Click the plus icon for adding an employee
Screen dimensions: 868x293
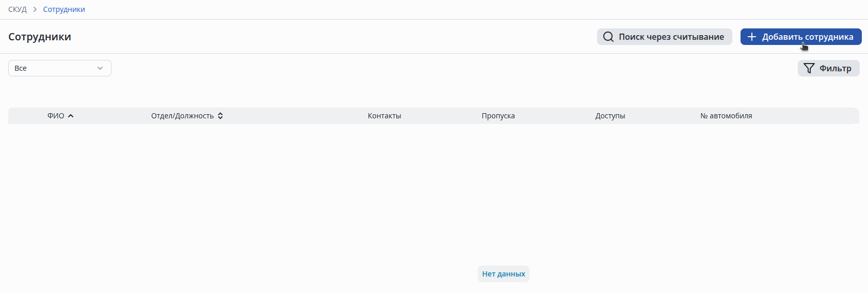pos(752,37)
